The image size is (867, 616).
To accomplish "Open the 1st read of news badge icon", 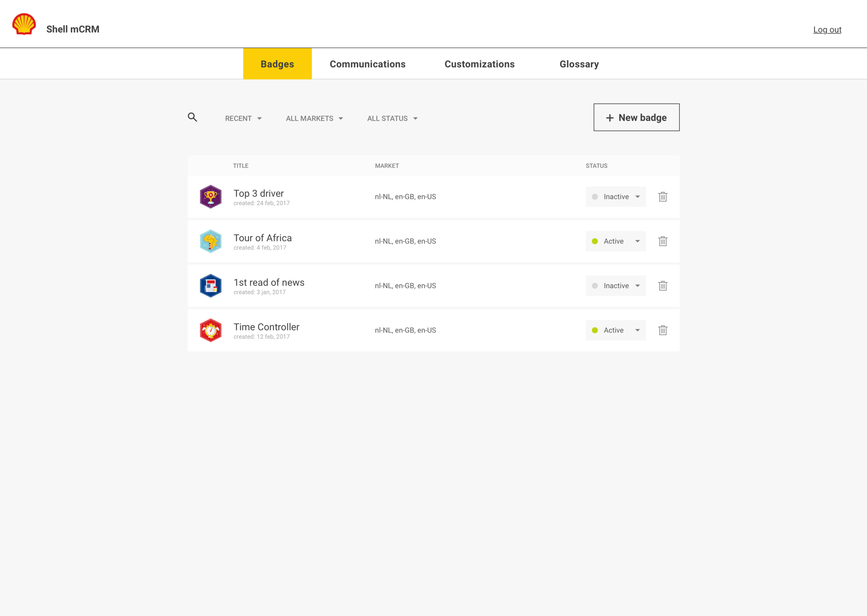I will (x=211, y=285).
